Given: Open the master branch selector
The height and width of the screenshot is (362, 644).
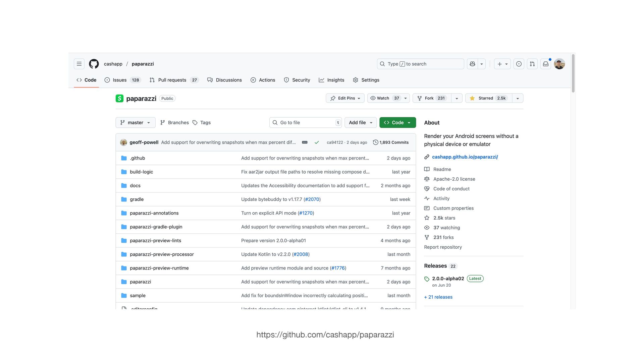Looking at the screenshot, I should pyautogui.click(x=136, y=123).
